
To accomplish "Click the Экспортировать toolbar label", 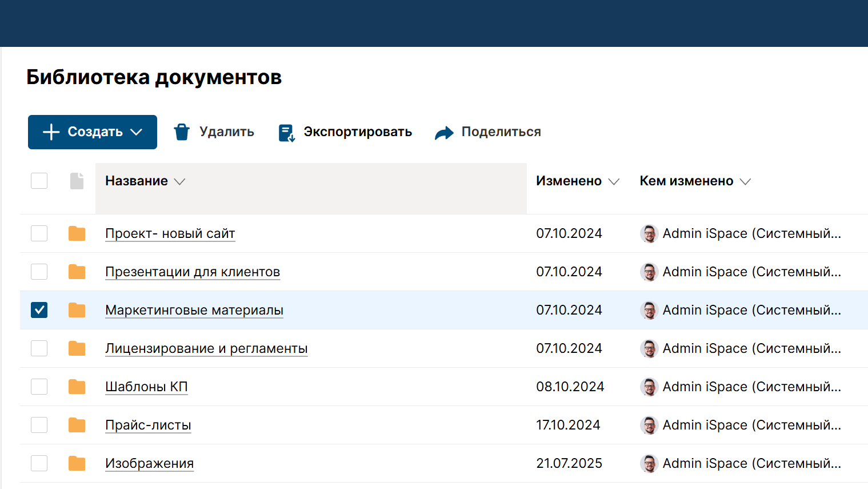I will coord(358,132).
